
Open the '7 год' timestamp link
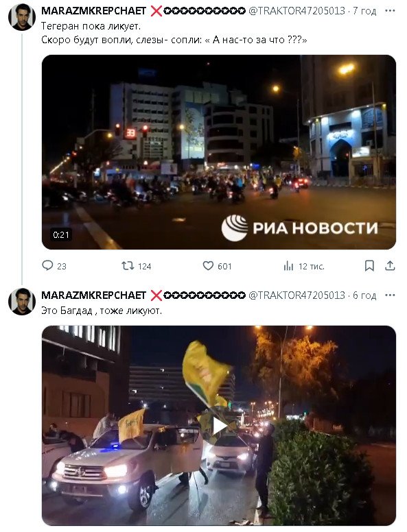(364, 11)
